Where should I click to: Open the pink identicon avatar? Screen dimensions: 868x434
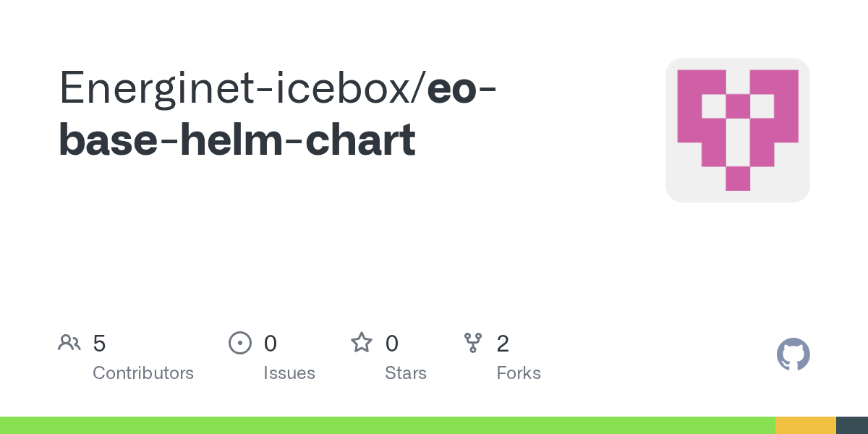point(738,130)
